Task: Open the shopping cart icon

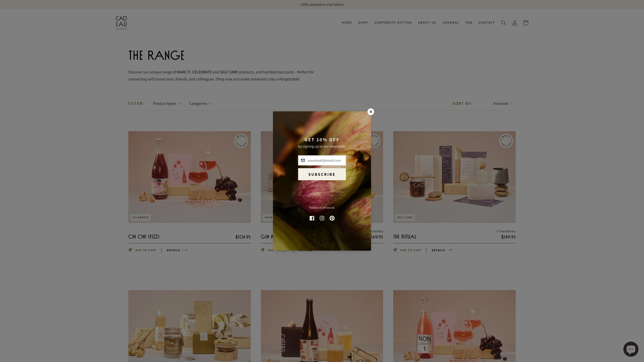Action: tap(526, 23)
